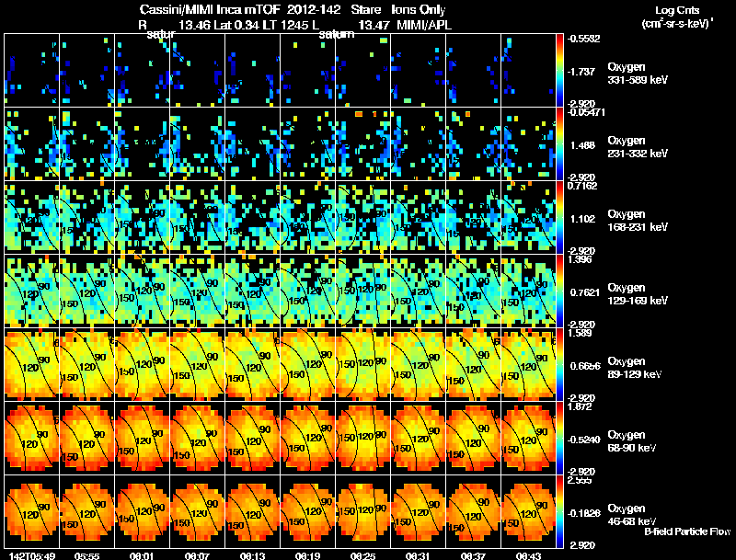
Task: Click the color bar beside Oxygen 89-129 keV
Action: tap(559, 365)
